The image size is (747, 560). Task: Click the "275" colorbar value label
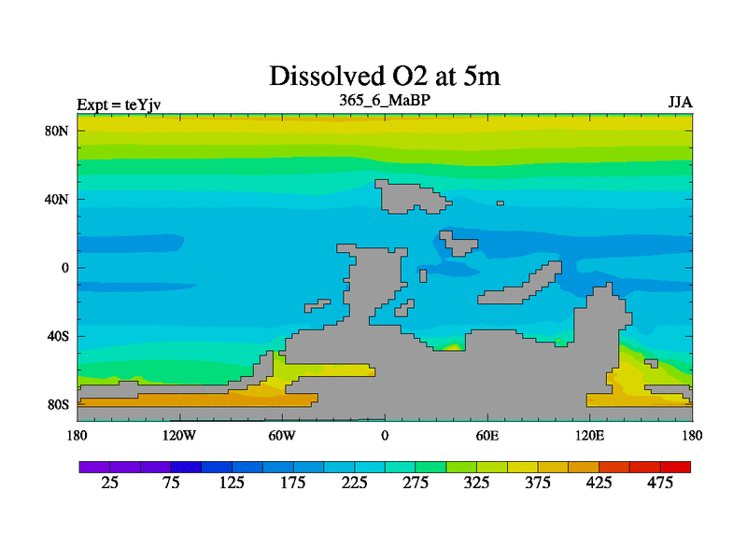(x=415, y=483)
